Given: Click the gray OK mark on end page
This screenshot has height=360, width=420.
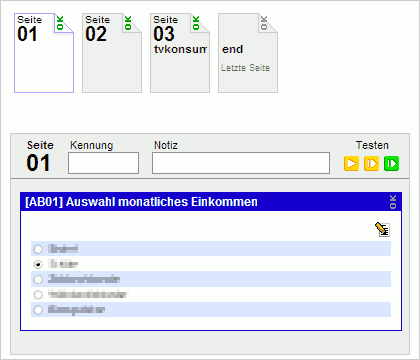Looking at the screenshot, I should (x=264, y=23).
